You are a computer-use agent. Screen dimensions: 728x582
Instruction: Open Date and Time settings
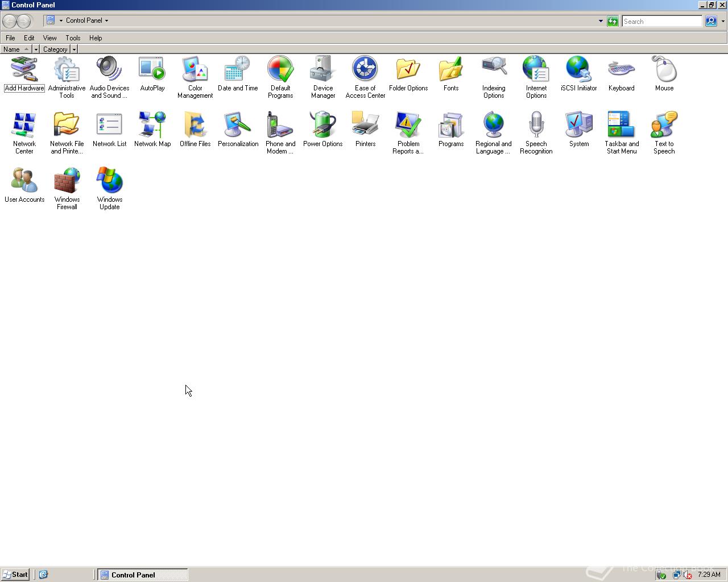(238, 74)
